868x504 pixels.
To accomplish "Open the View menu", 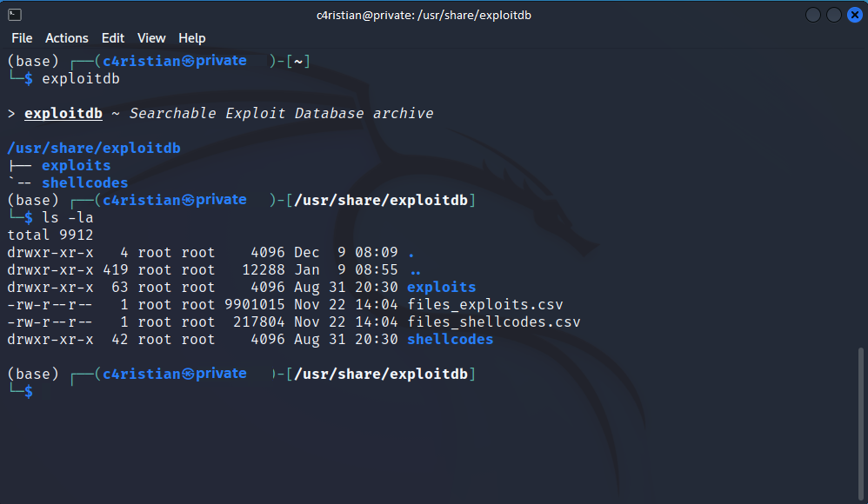I will click(x=151, y=38).
